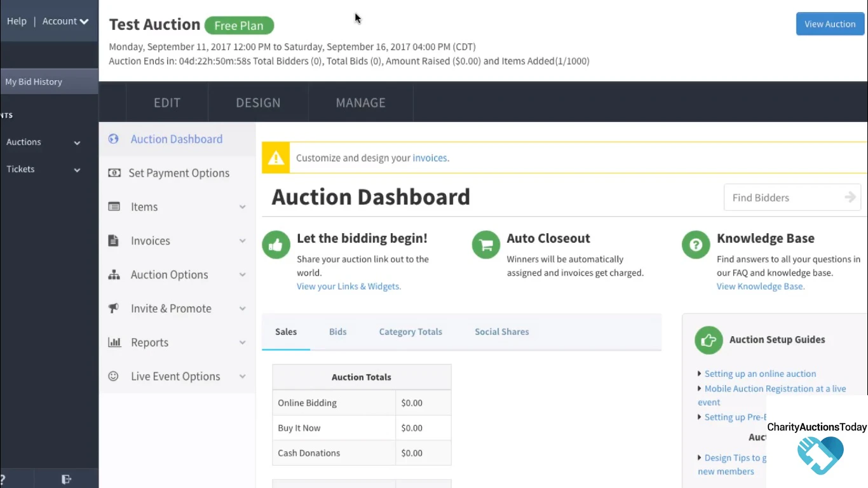868x488 pixels.
Task: Open the EDIT tab
Action: click(167, 102)
